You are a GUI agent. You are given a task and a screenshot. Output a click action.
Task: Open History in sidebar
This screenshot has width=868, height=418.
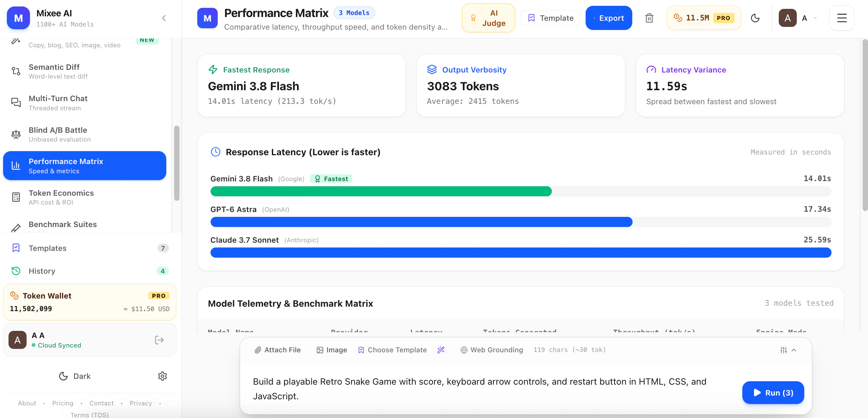90,271
